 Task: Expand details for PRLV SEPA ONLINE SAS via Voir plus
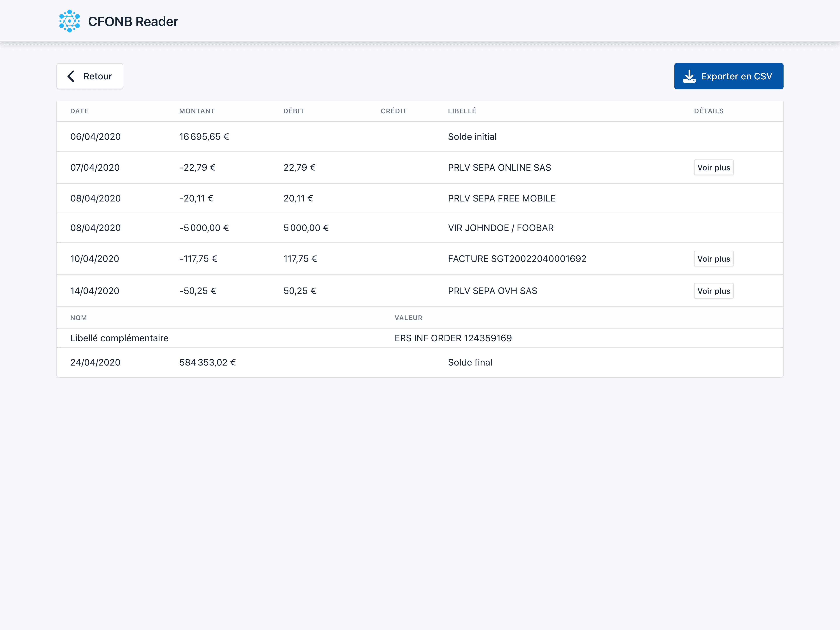pyautogui.click(x=714, y=168)
